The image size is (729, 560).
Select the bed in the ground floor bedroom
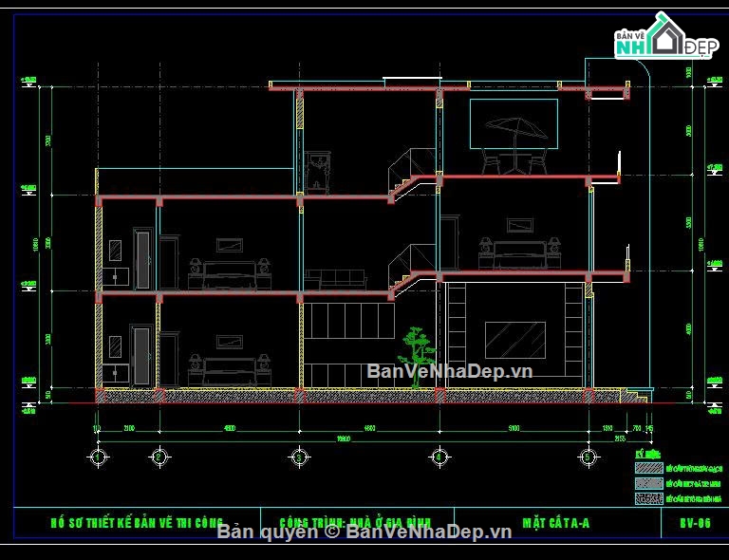point(230,372)
